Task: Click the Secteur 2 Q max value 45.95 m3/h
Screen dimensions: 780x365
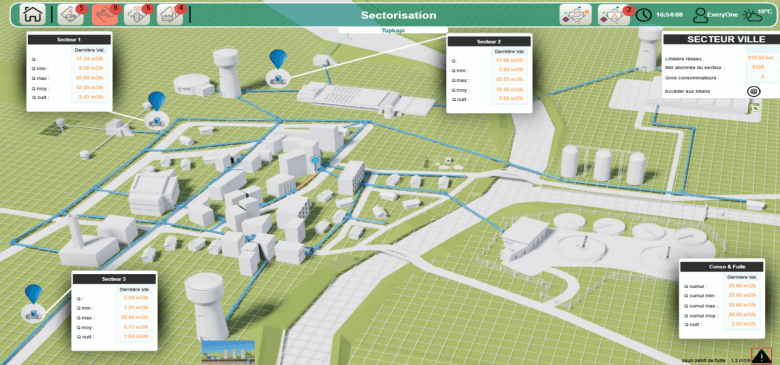Action: coord(508,80)
